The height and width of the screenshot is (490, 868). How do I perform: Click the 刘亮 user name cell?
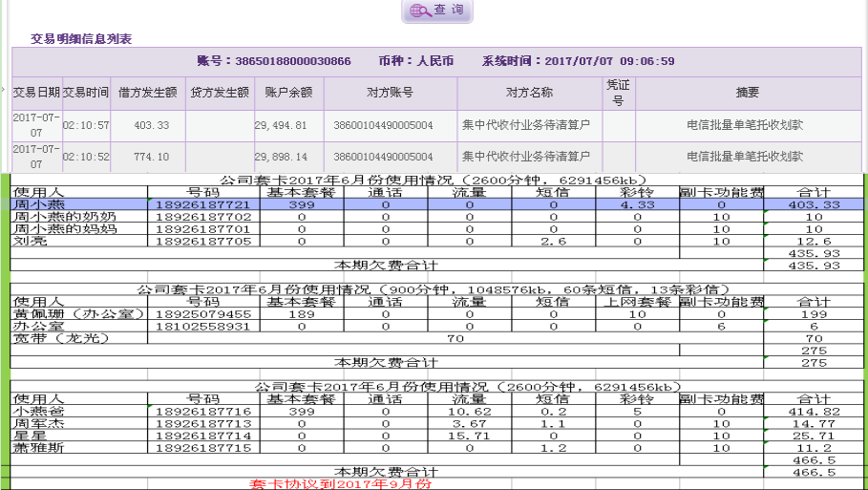pyautogui.click(x=79, y=242)
